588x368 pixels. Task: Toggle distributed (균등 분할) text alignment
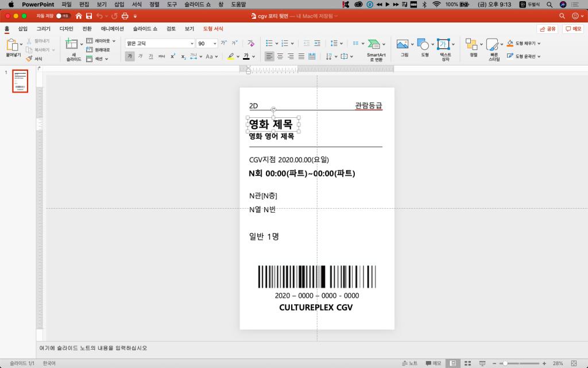[312, 56]
